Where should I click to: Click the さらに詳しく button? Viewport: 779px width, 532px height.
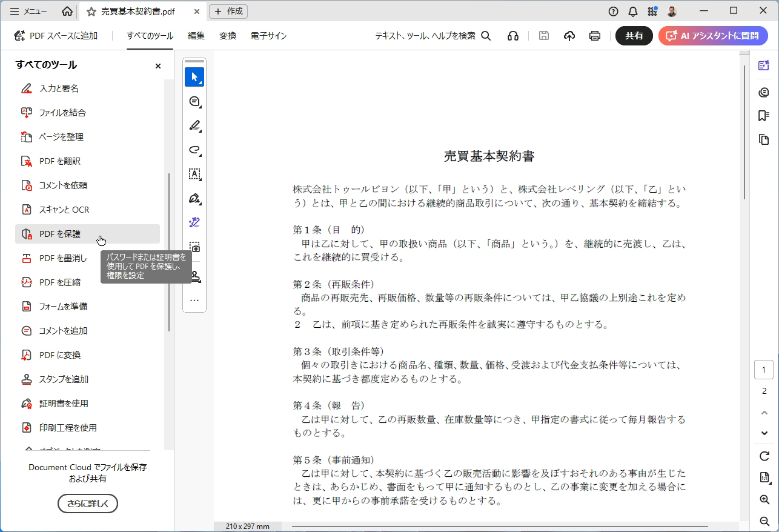tap(87, 503)
